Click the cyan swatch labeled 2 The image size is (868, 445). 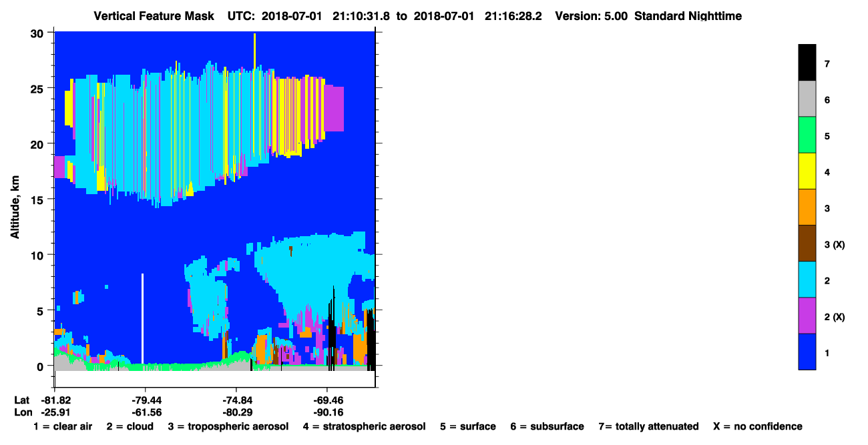[x=807, y=279]
